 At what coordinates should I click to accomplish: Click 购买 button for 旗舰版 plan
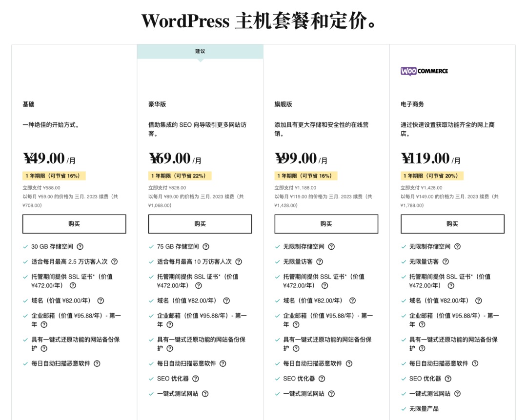tap(326, 224)
